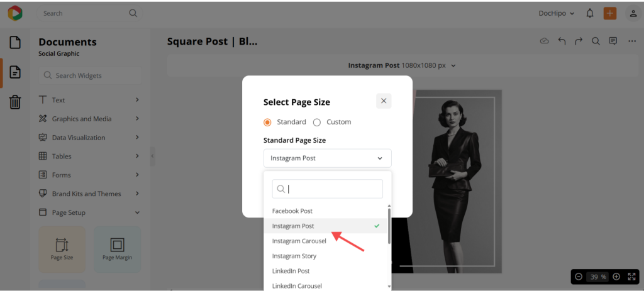
Task: Choose Facebook Post from the list
Action: 325,211
